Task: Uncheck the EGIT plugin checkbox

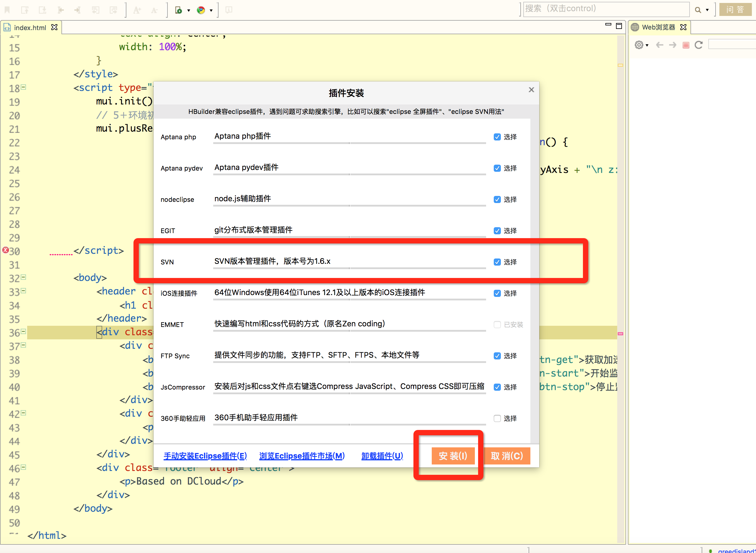Action: [x=497, y=231]
